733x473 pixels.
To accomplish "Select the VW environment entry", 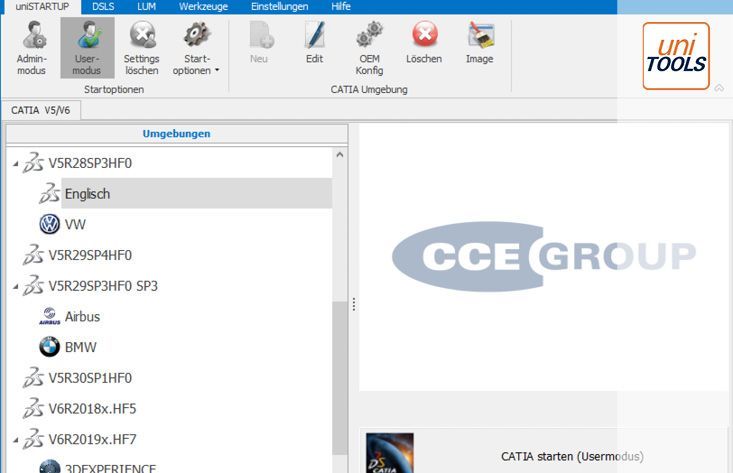I will point(75,224).
